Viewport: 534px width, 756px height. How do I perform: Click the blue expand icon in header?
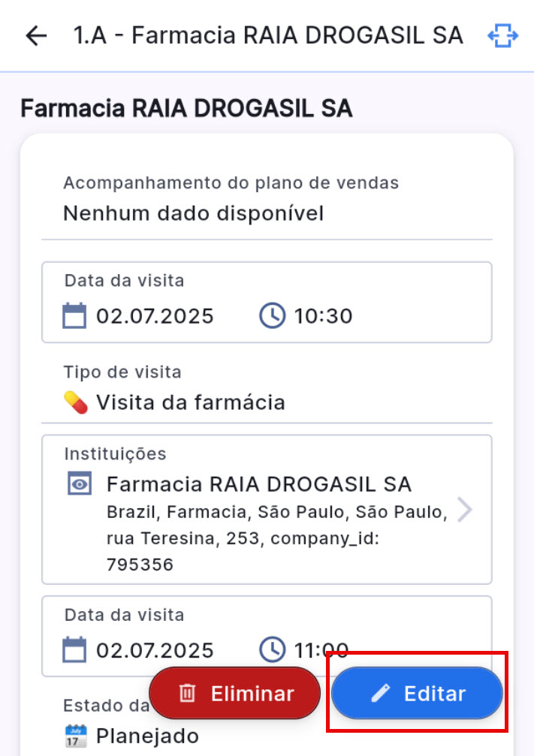[x=502, y=36]
